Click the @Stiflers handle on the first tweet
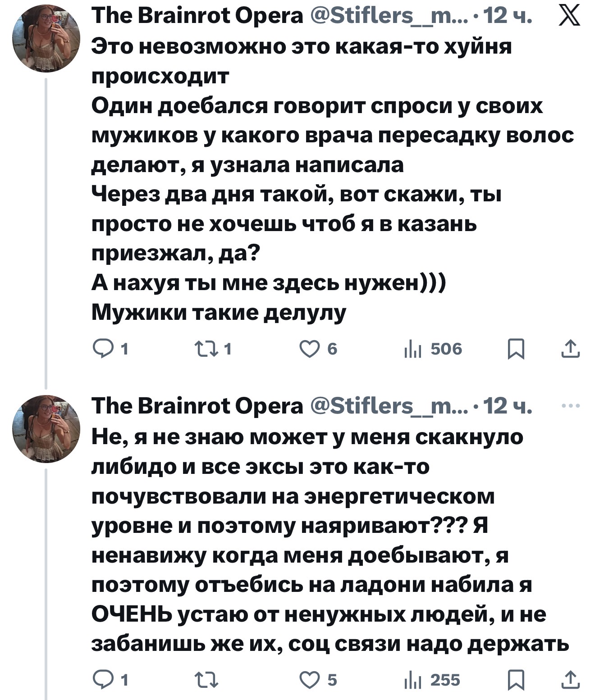This screenshot has width=595, height=700. 389,16
